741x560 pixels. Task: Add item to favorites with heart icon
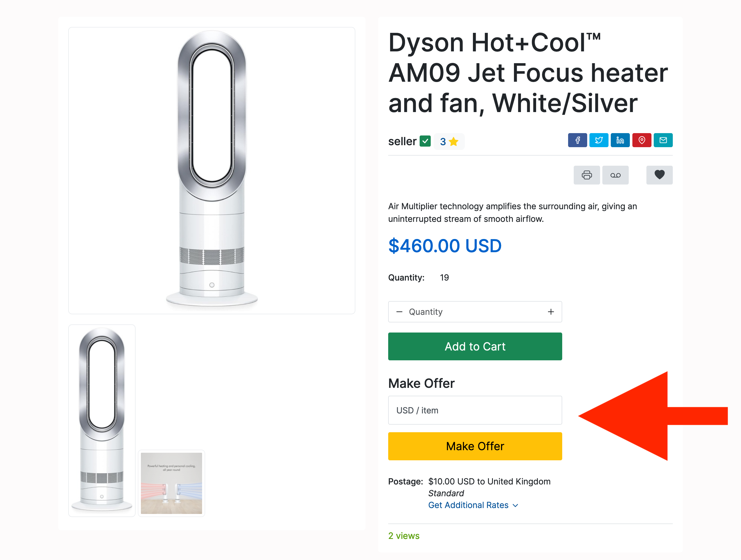click(x=659, y=175)
